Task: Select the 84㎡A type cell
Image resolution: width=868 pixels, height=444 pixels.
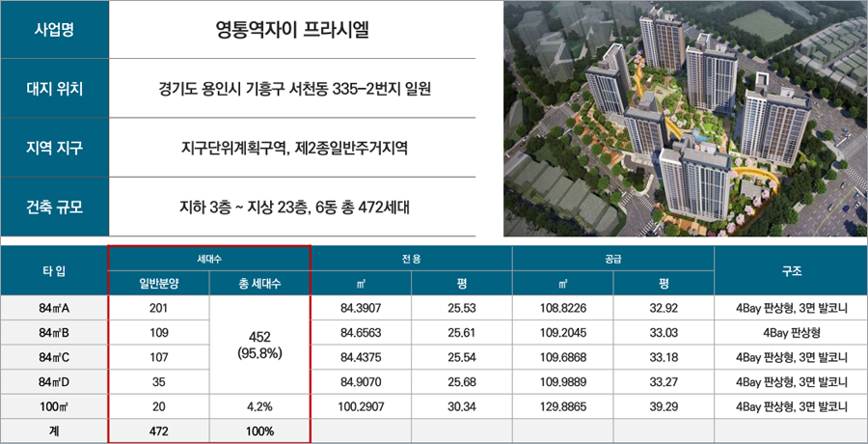Action: (x=54, y=308)
